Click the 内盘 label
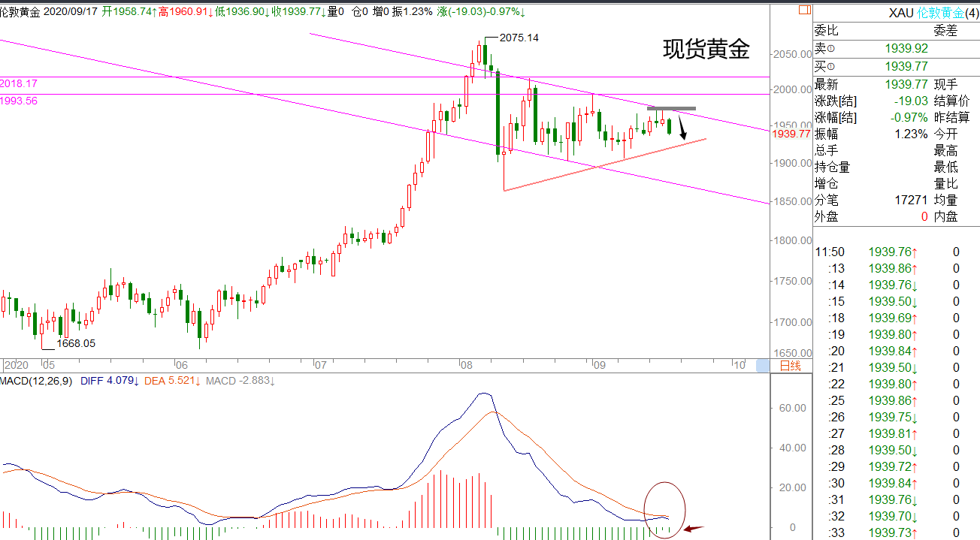Image resolution: width=980 pixels, height=540 pixels. tap(945, 217)
